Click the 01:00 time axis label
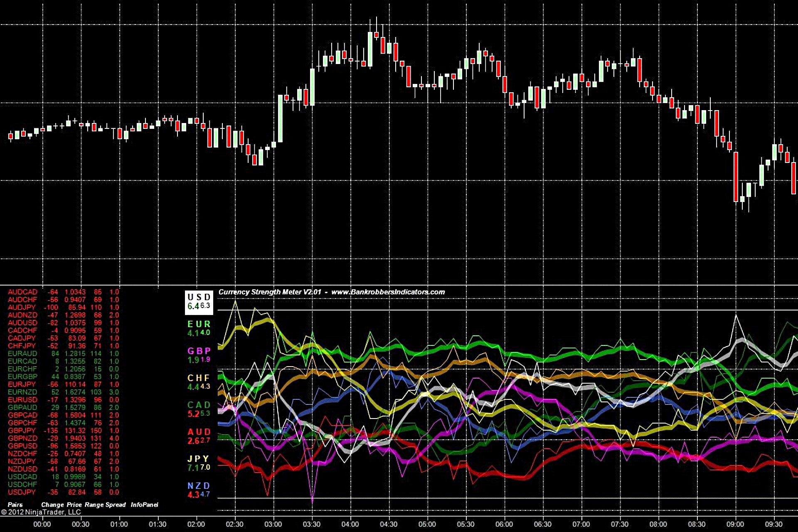This screenshot has height=532, width=798. 119,525
